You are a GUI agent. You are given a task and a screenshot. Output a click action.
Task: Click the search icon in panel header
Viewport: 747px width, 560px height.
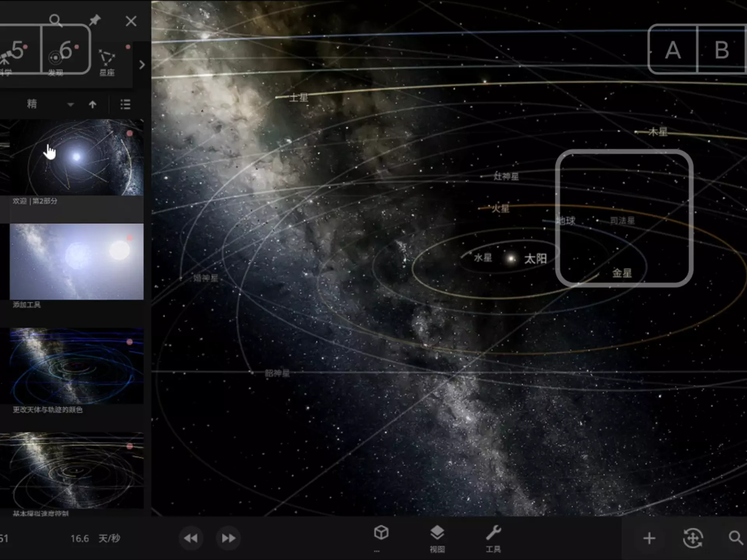[56, 20]
